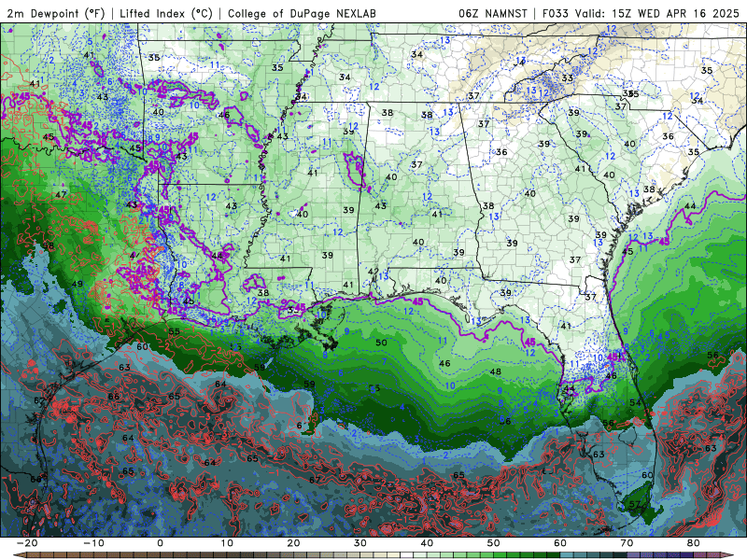This screenshot has height=560, width=747.
Task: Click the '0' label on the color scale
Action: click(160, 543)
